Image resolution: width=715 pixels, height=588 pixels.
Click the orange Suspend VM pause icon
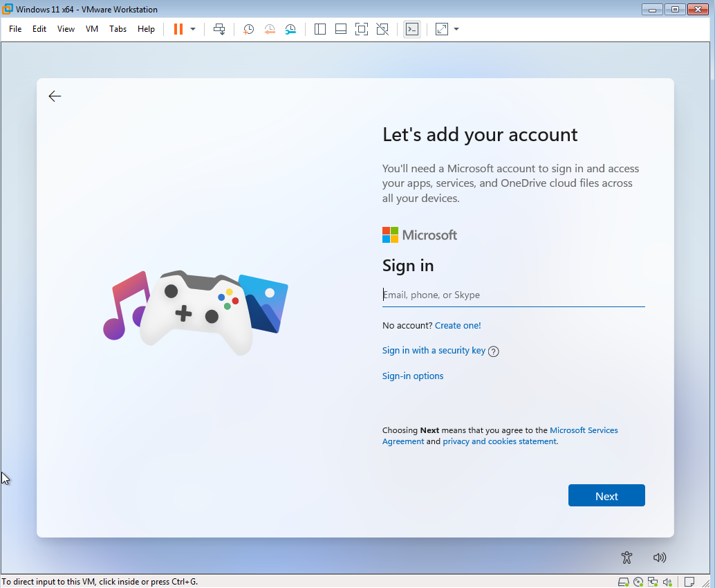[178, 29]
